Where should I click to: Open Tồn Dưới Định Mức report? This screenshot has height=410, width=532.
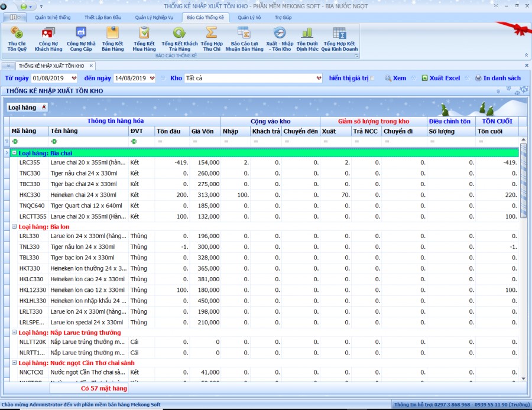(307, 40)
